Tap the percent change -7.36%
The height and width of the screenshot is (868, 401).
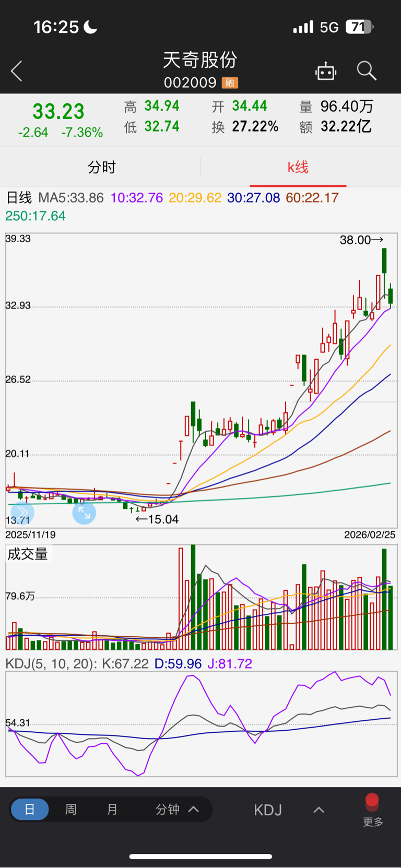click(82, 133)
